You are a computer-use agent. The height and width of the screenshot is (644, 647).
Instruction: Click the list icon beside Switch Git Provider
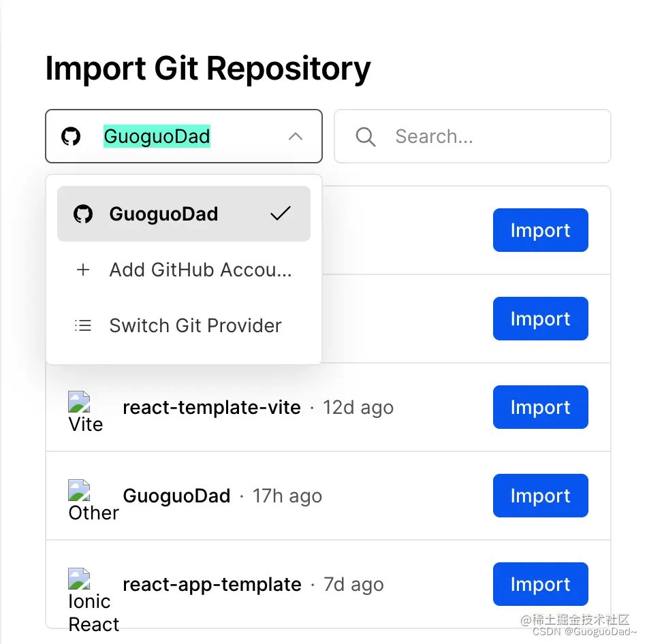coord(83,325)
